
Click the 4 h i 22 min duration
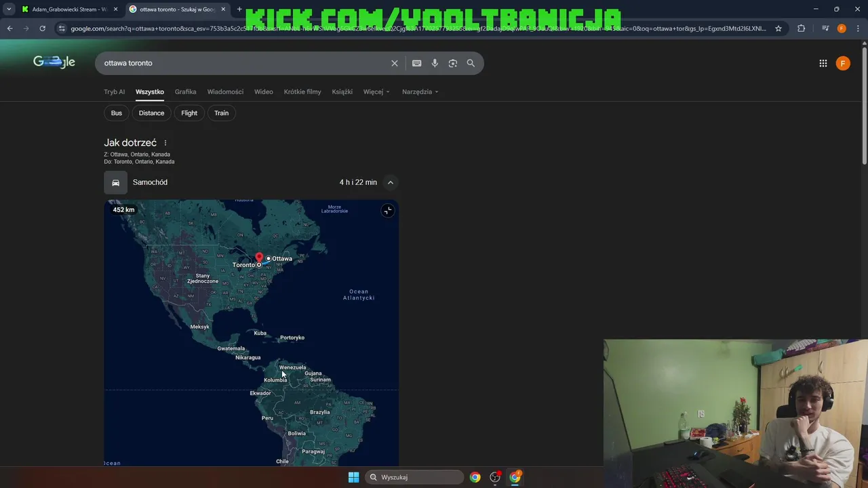[358, 182]
